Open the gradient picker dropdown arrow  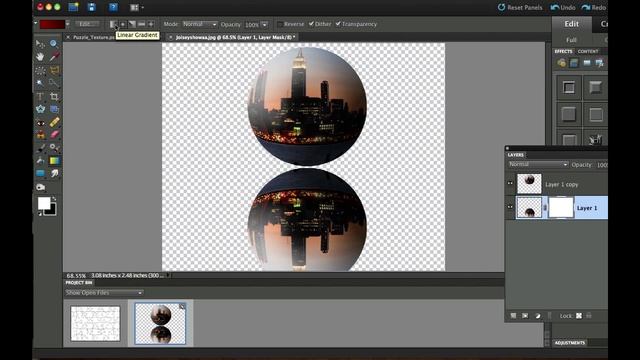[68, 24]
